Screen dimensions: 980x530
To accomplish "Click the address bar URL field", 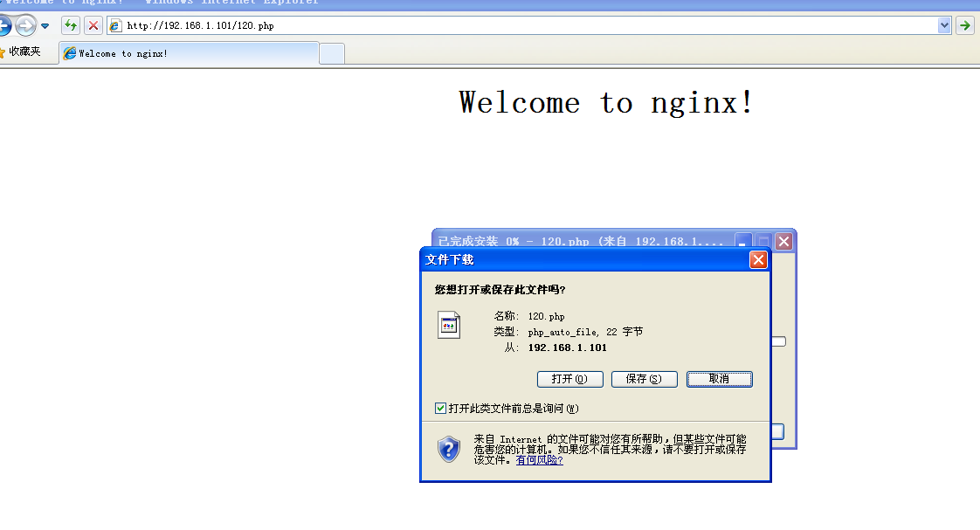I will tap(530, 25).
